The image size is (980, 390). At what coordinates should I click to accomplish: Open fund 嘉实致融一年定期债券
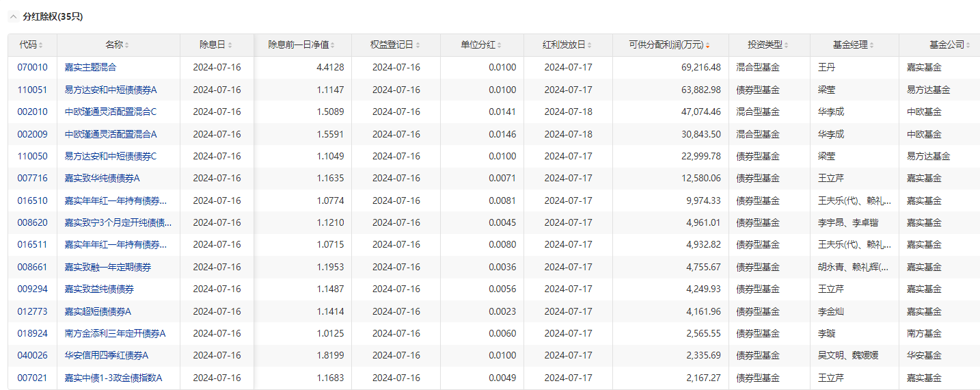pyautogui.click(x=108, y=267)
